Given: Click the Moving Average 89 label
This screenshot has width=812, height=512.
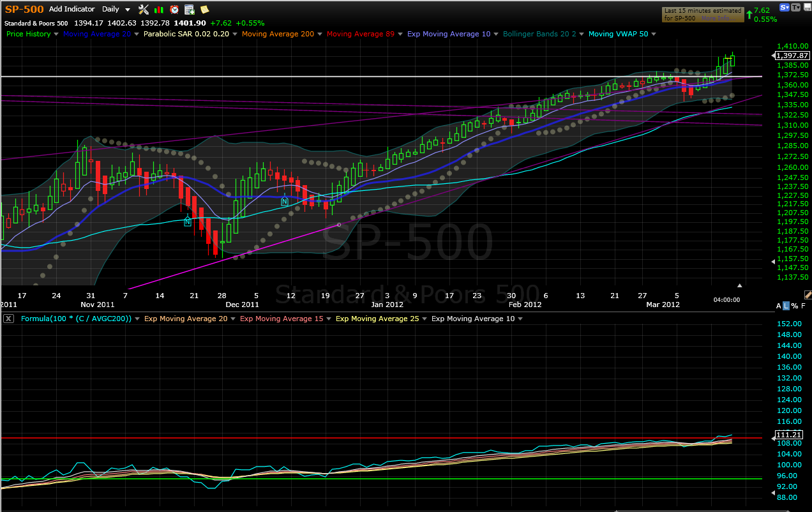Looking at the screenshot, I should pos(361,34).
